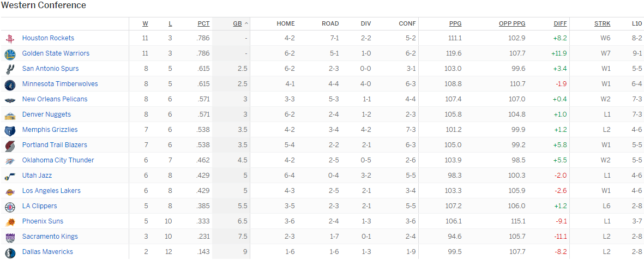Open the Denver Nuggets team link
This screenshot has height=260, width=644.
click(46, 114)
